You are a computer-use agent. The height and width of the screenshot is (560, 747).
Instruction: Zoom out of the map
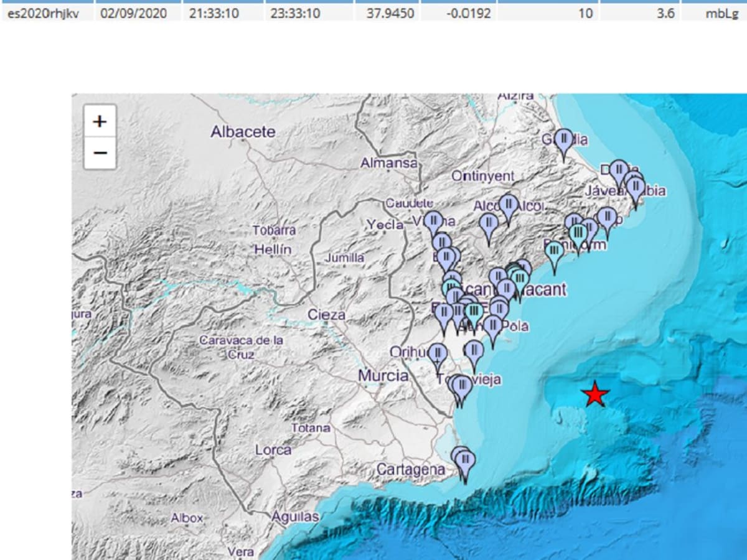(x=100, y=152)
